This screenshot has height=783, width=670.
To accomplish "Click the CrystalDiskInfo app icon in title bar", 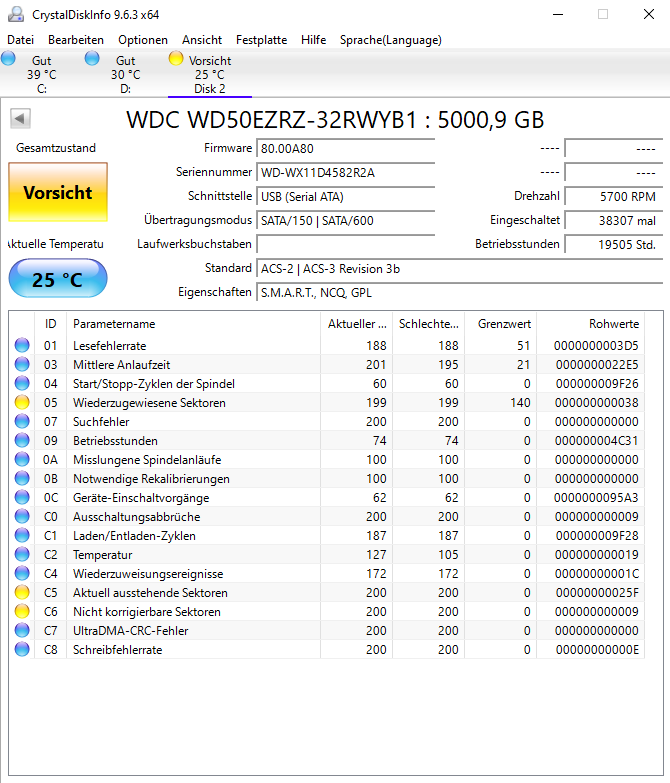I will tap(16, 14).
